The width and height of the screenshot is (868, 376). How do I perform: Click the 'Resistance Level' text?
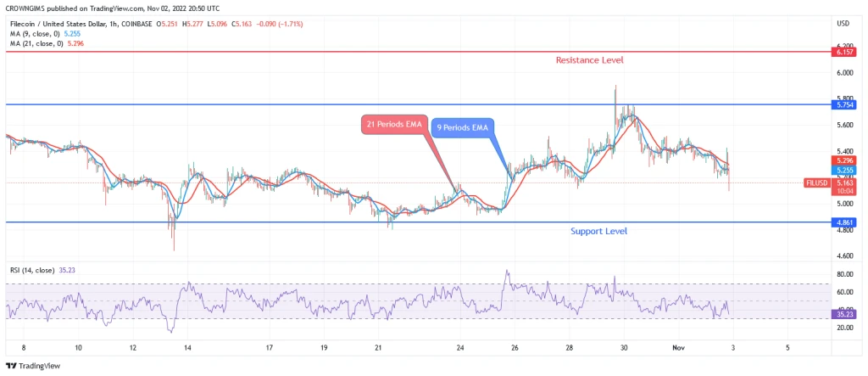pos(589,60)
